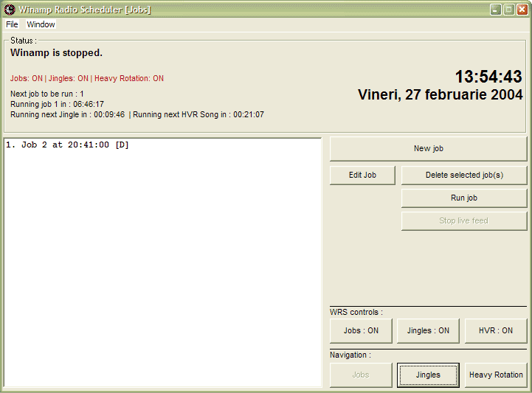Open the Window menu
Viewport: 532px width, 393px height.
click(x=41, y=24)
